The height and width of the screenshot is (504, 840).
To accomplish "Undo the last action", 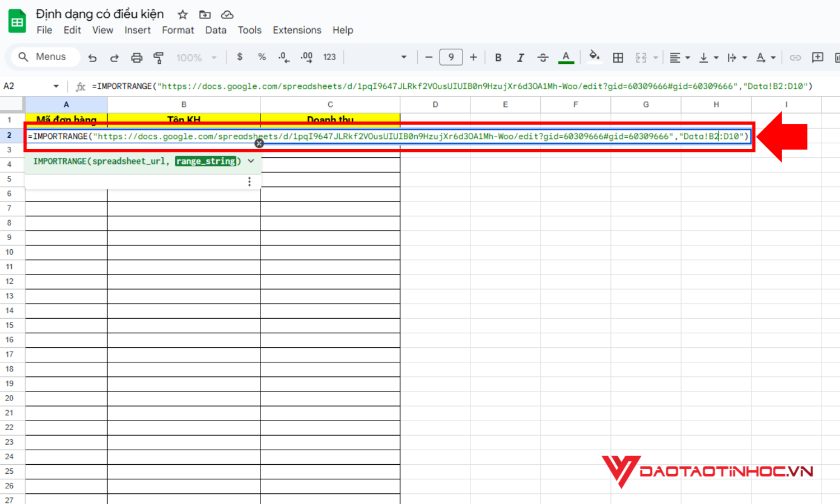I will (92, 57).
